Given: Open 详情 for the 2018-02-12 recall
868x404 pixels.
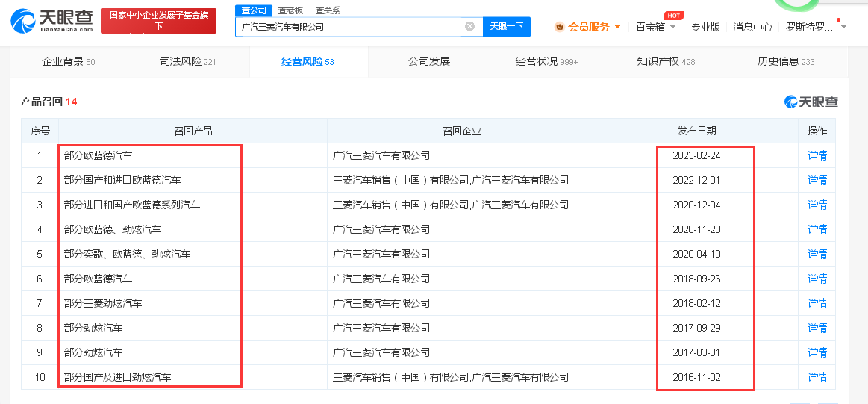Looking at the screenshot, I should 817,304.
